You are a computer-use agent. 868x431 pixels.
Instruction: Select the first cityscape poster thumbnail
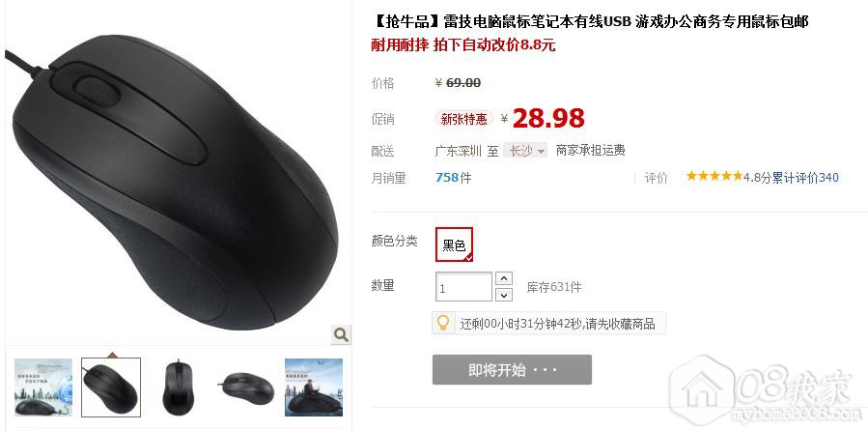coord(43,388)
